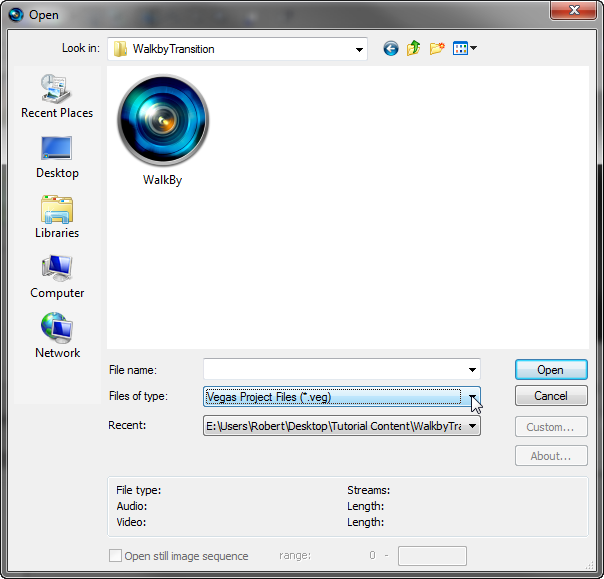
Task: Select Computer in the places bar
Action: [57, 277]
